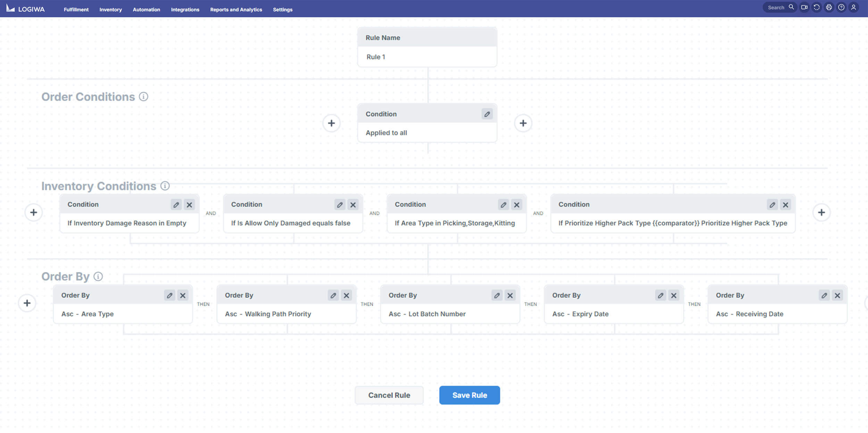Click the Save Rule button
This screenshot has width=868, height=433.
[469, 395]
